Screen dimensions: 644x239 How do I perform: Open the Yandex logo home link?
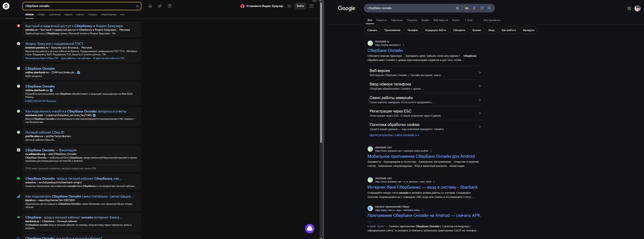pyautogui.click(x=6, y=6)
